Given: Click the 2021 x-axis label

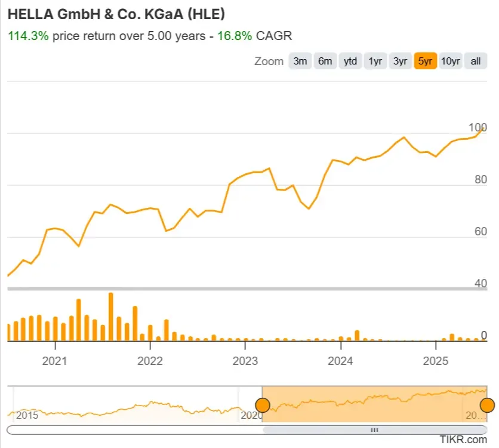Looking at the screenshot, I should 55,361.
